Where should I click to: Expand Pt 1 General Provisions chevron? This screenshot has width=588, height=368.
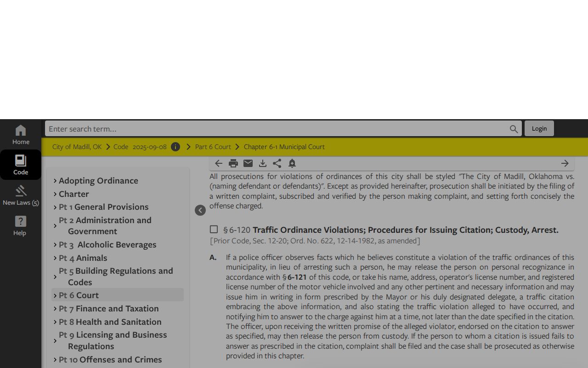[x=55, y=207]
